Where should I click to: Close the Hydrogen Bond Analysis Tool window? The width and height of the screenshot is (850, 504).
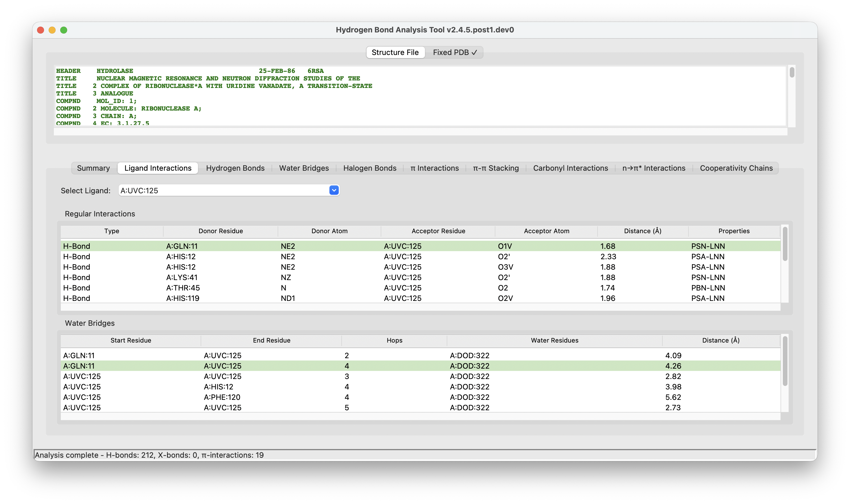(41, 30)
